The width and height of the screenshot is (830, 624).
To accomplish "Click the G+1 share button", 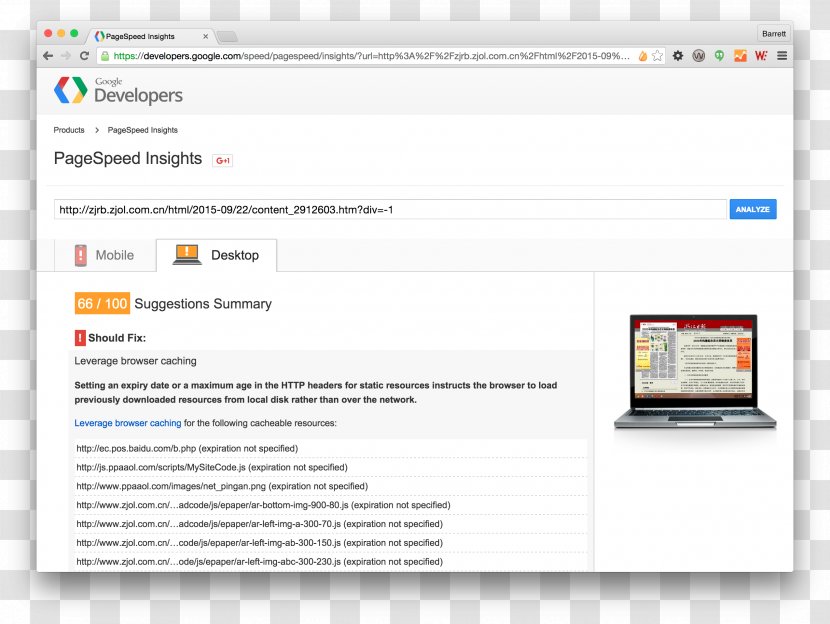I will (x=222, y=160).
